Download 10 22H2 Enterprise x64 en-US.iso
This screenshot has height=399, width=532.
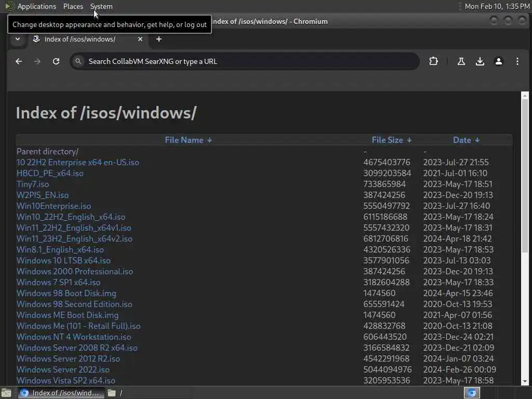(x=78, y=162)
